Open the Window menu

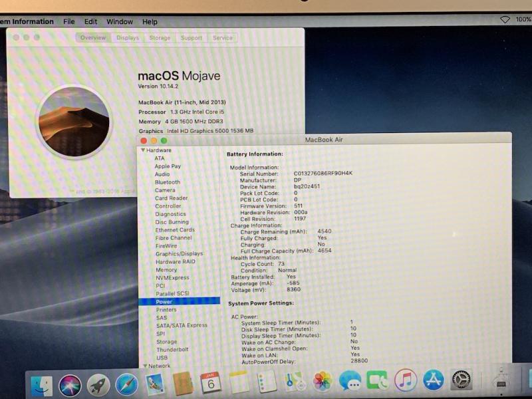coord(120,22)
